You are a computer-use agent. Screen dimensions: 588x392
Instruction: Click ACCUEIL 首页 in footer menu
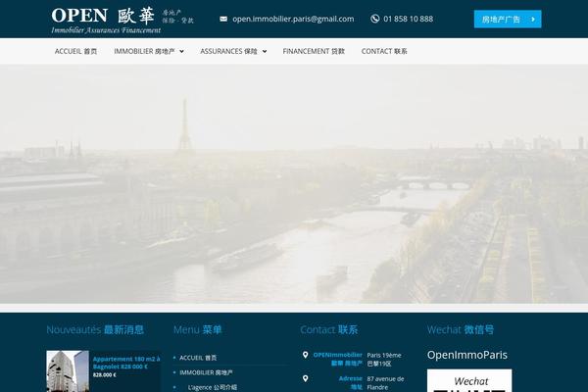(198, 358)
